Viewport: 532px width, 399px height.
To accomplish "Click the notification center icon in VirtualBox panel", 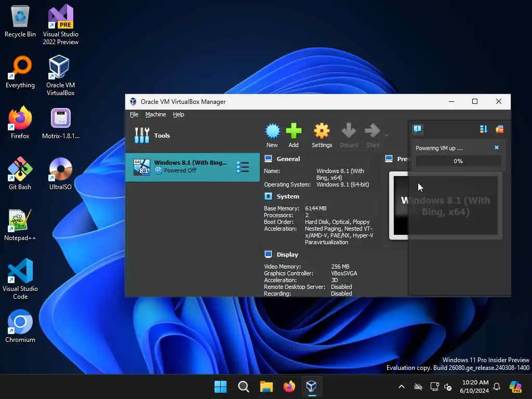I will pyautogui.click(x=418, y=129).
